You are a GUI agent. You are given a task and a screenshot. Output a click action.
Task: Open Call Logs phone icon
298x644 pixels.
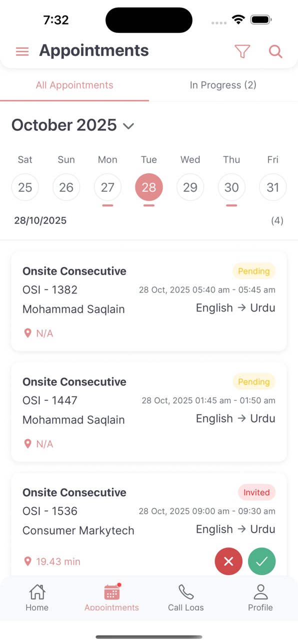[186, 598]
